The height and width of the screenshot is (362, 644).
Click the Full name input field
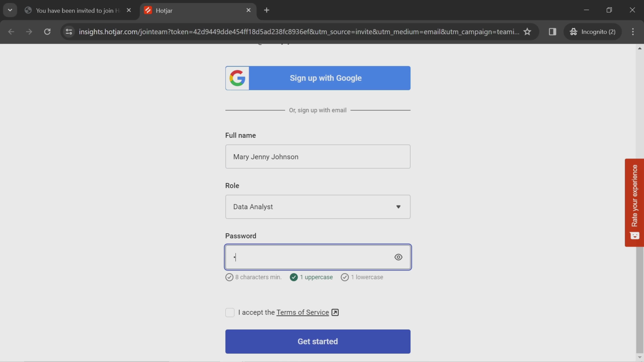click(x=318, y=157)
